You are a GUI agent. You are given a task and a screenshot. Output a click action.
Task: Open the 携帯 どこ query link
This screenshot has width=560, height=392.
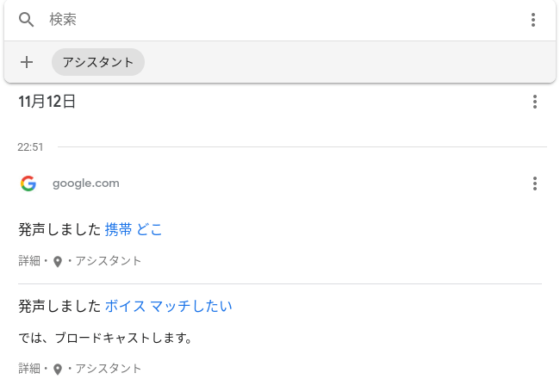pyautogui.click(x=134, y=229)
